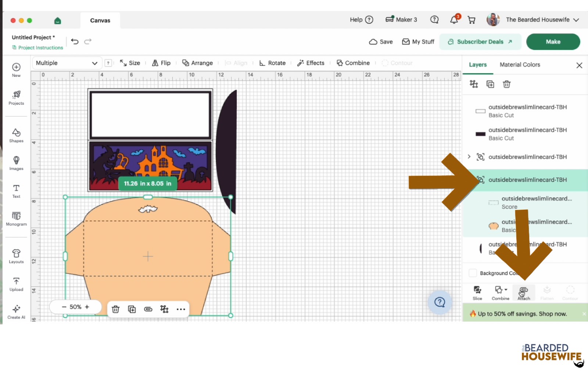Viewport: 588px width, 374px height.
Task: Open My Stuff
Action: coord(418,42)
